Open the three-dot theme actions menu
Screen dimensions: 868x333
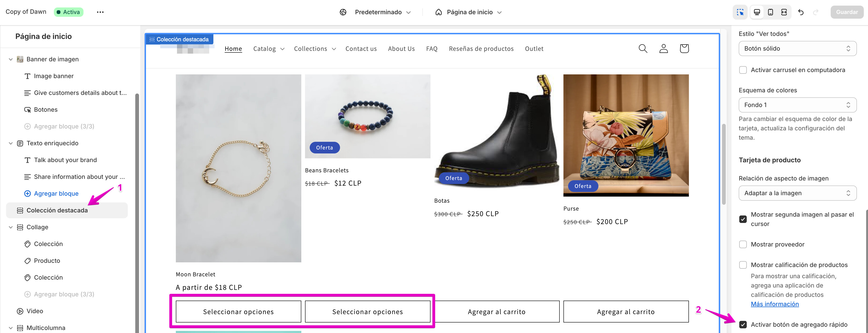100,12
